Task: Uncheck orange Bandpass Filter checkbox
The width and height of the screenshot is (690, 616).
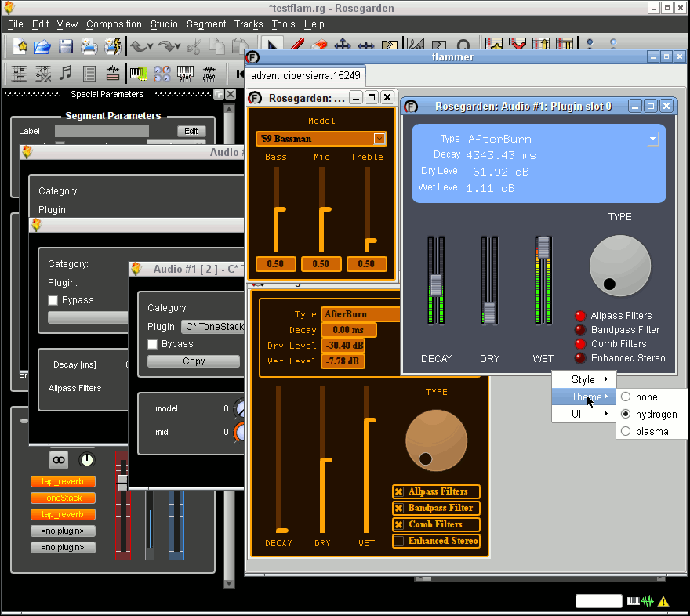Action: (398, 509)
